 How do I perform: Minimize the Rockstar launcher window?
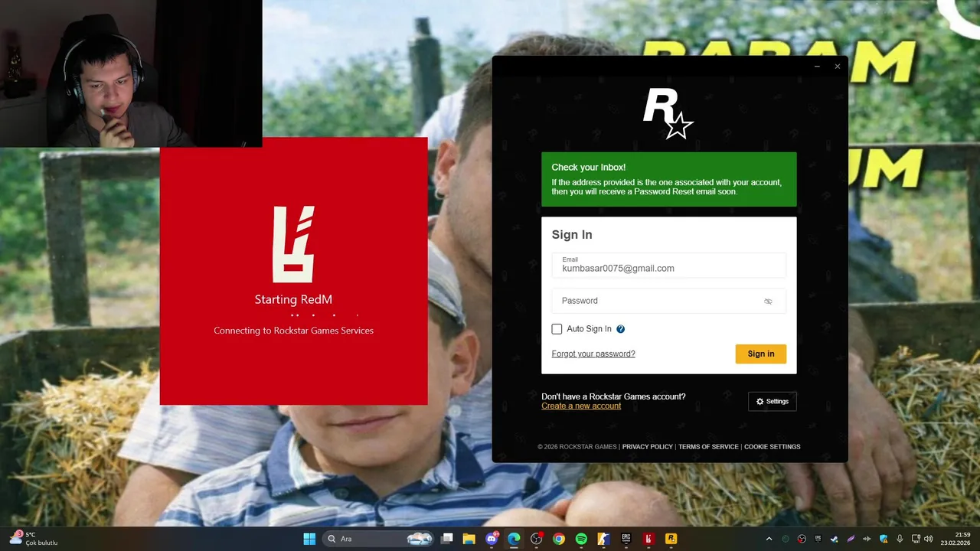pyautogui.click(x=817, y=67)
